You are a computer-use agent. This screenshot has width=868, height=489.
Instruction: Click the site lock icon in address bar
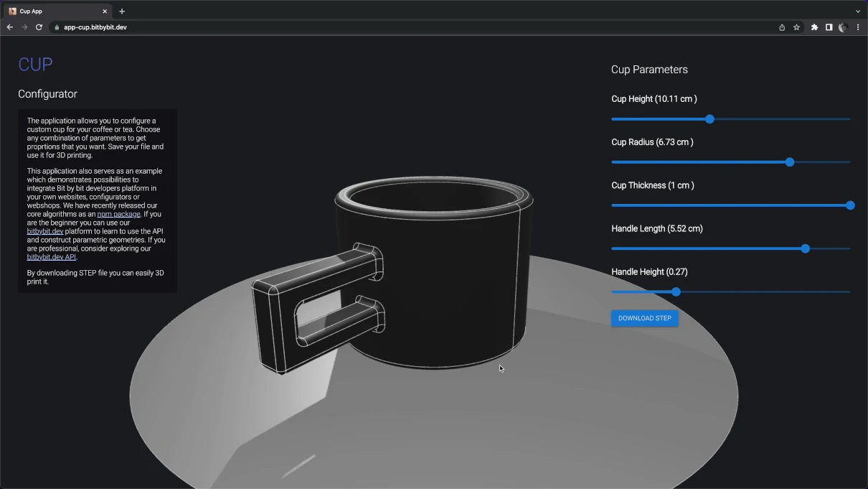(x=57, y=27)
